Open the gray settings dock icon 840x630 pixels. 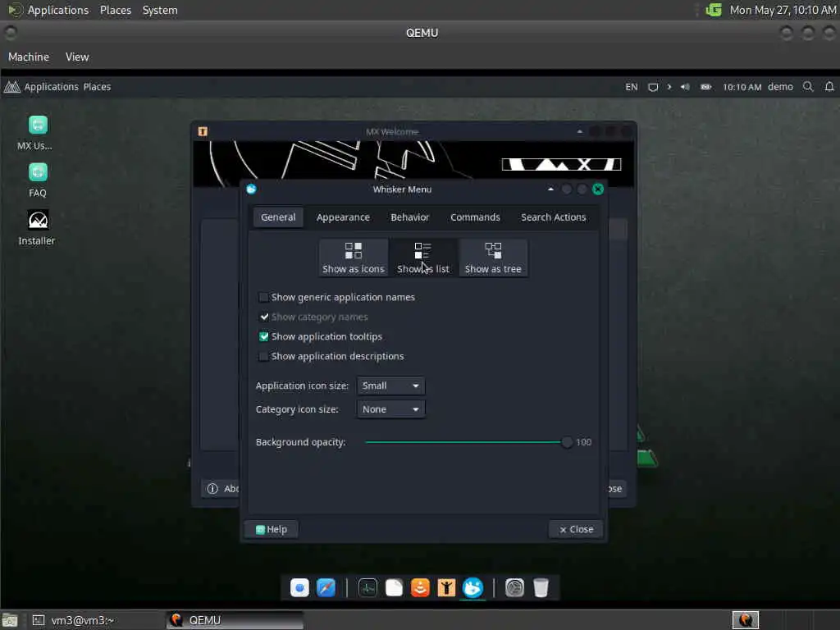(x=514, y=587)
